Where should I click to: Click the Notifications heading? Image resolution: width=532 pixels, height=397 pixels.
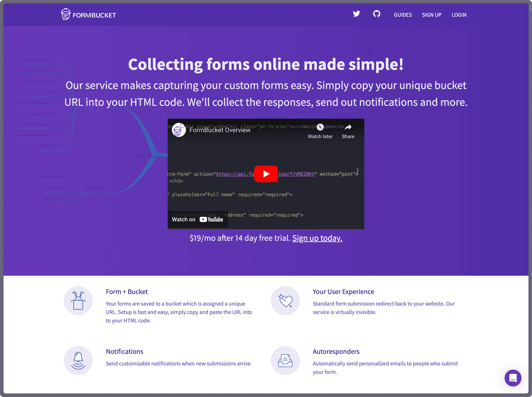[x=124, y=351]
